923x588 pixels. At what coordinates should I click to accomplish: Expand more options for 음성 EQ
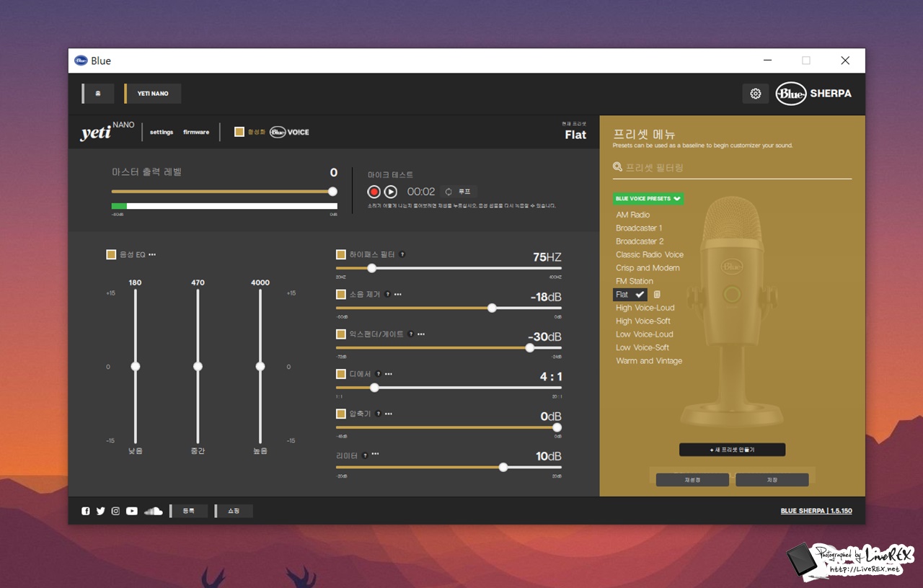coord(152,254)
